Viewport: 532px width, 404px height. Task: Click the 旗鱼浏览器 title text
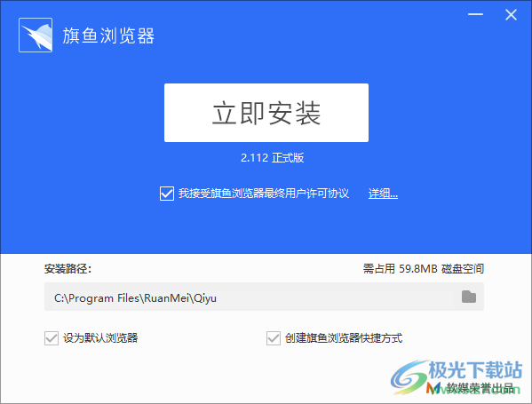(108, 36)
